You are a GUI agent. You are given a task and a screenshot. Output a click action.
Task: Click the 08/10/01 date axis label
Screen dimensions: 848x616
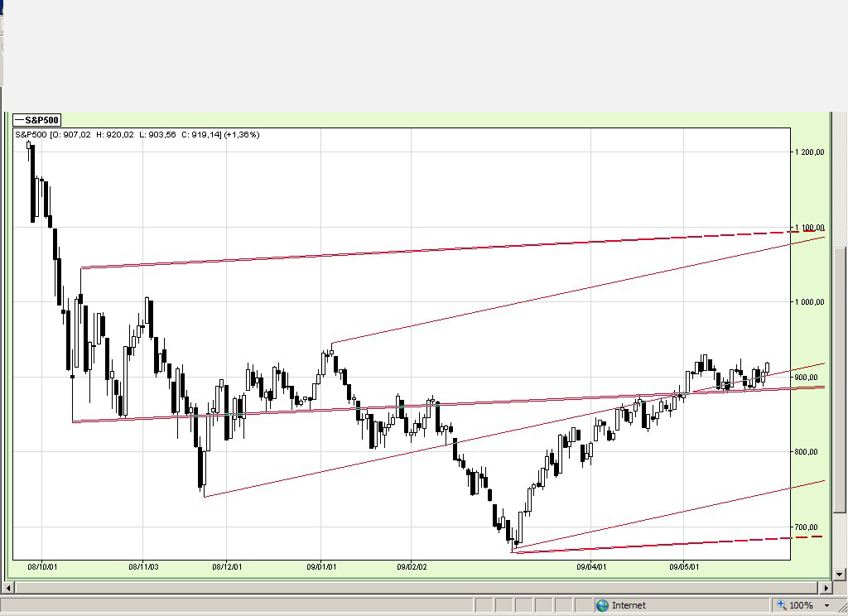click(42, 567)
